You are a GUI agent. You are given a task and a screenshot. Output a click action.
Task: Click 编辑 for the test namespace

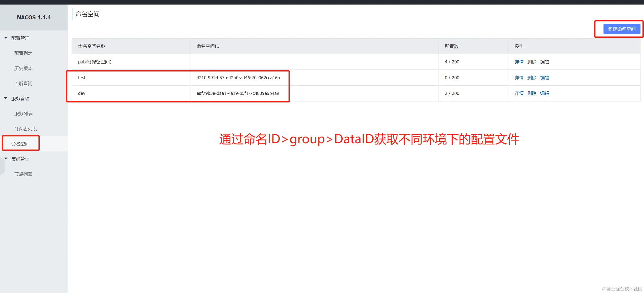[544, 78]
